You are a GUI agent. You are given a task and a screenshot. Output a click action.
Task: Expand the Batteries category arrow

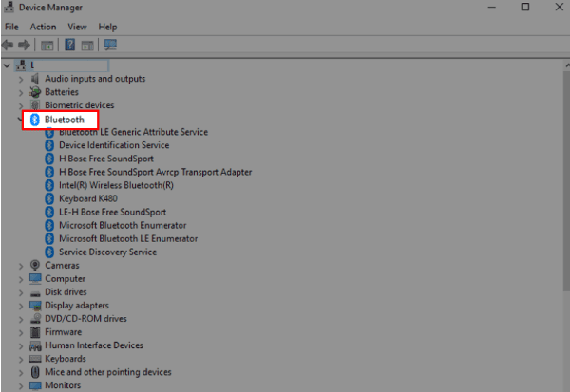click(x=21, y=93)
